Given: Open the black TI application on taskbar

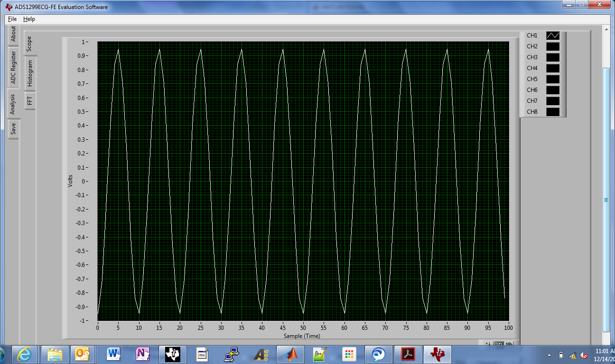Looking at the screenshot, I should [173, 354].
